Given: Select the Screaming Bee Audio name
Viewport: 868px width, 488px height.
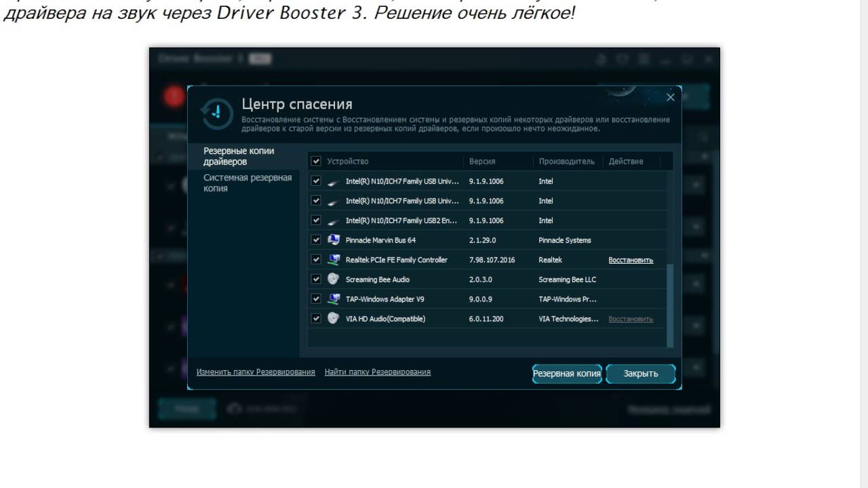Looking at the screenshot, I should (x=378, y=279).
